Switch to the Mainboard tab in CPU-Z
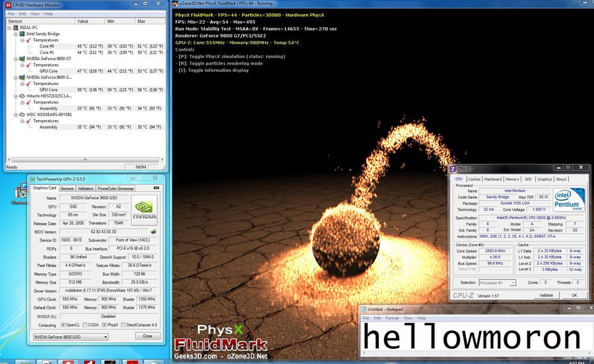 [493, 179]
